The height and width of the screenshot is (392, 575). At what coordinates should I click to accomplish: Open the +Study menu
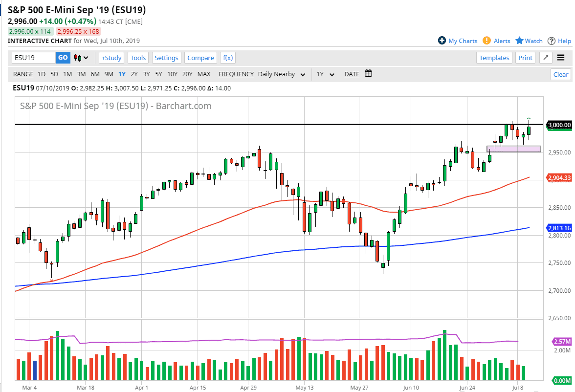111,58
